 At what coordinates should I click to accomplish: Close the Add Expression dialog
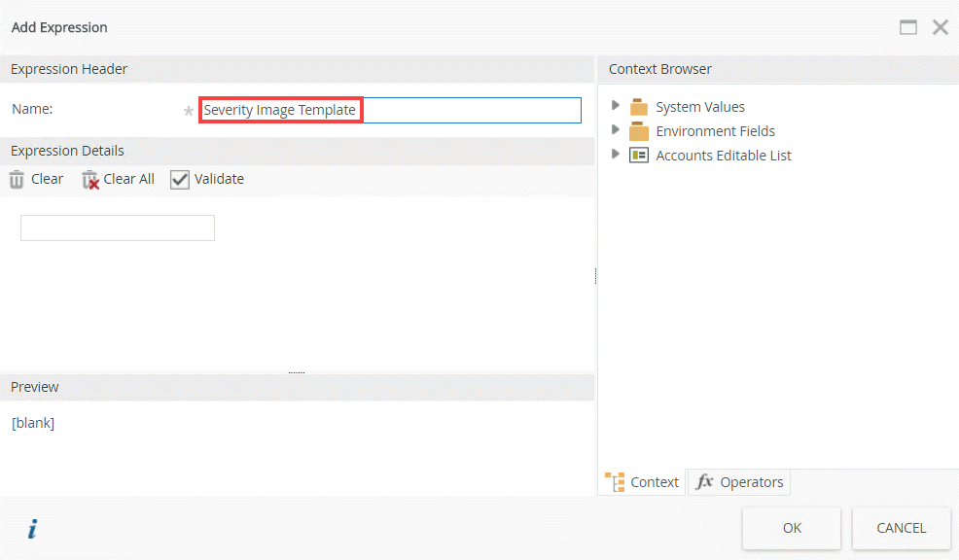(941, 27)
